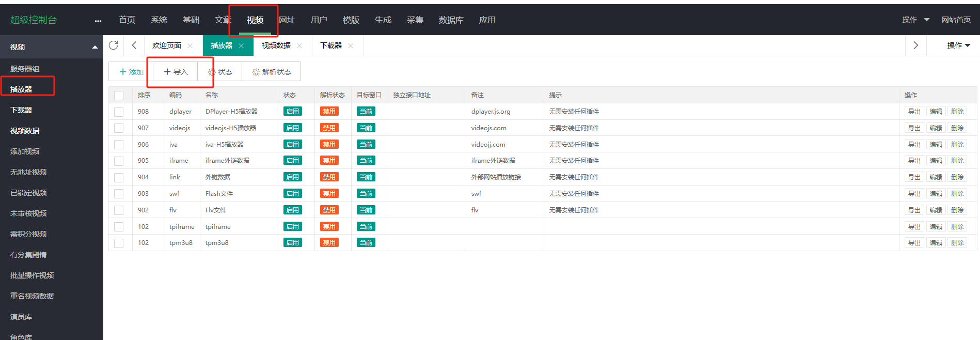Open 服务器组 in sidebar
The image size is (980, 340).
[x=25, y=69]
